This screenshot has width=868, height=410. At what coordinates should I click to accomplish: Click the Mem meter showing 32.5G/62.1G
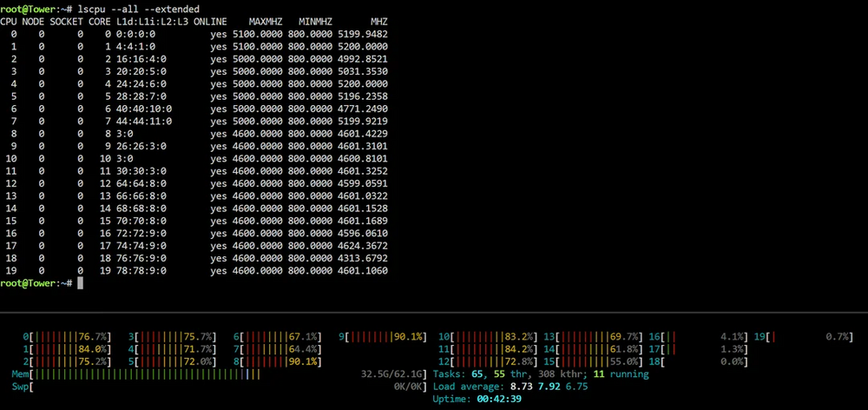[x=220, y=374]
